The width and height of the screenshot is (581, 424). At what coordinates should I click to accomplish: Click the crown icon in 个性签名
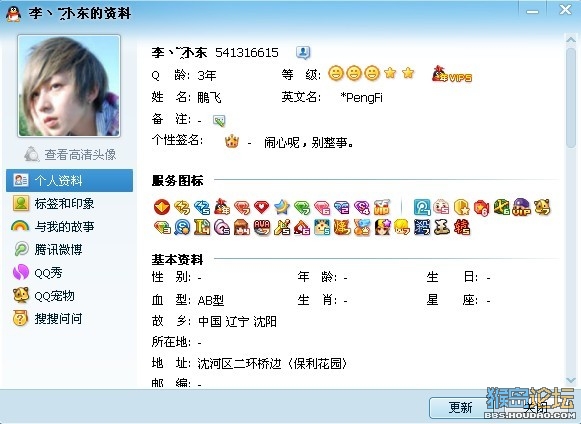click(x=232, y=141)
